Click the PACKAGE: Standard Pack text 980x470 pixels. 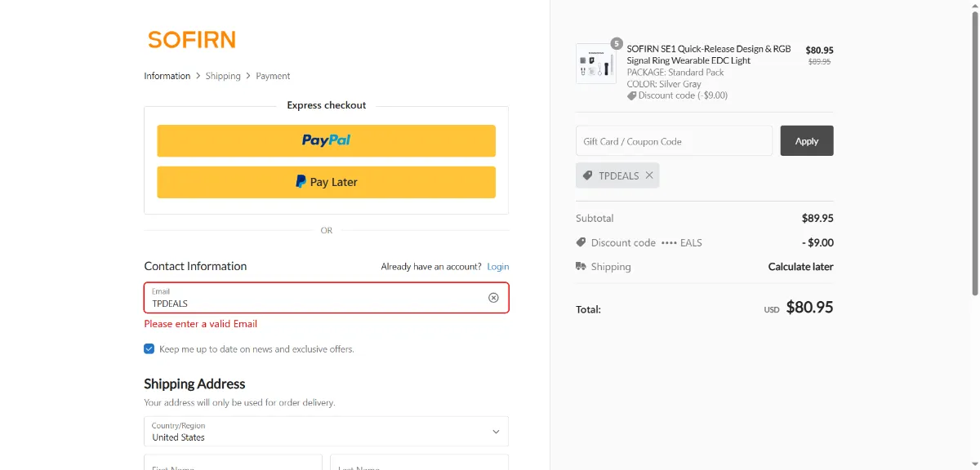pos(675,73)
